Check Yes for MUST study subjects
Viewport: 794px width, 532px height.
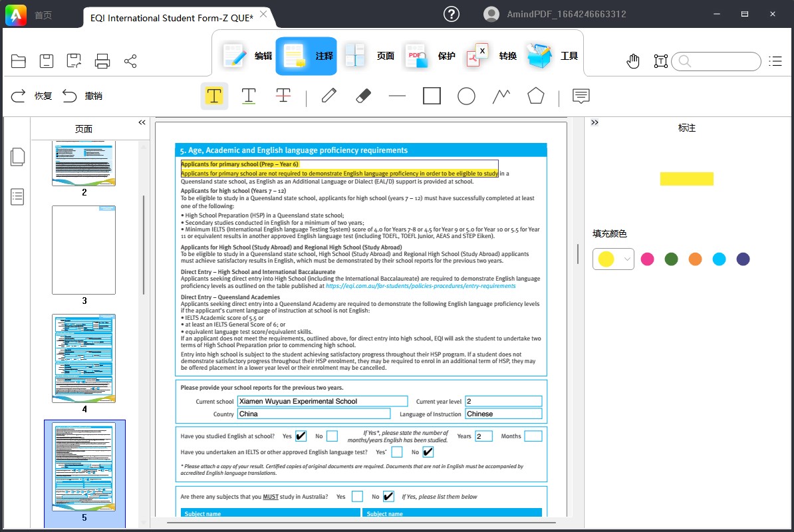tap(357, 496)
